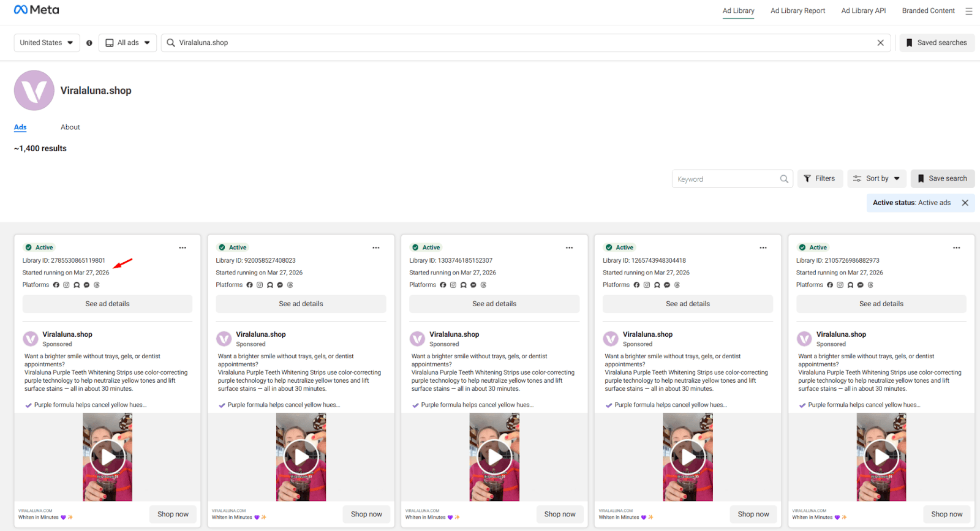The width and height of the screenshot is (980, 531).
Task: Click Facebook platform icon on ad 2785530865119801
Action: tap(56, 285)
